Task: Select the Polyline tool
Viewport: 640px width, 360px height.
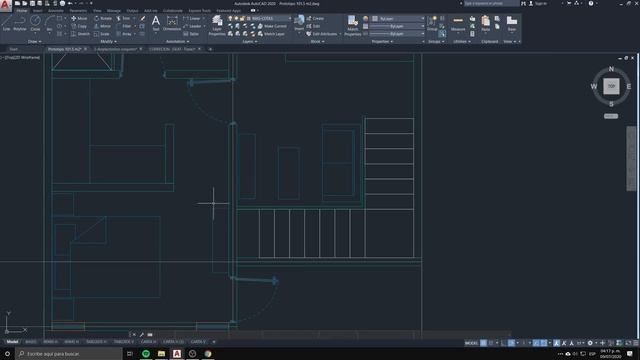Action: 20,23
